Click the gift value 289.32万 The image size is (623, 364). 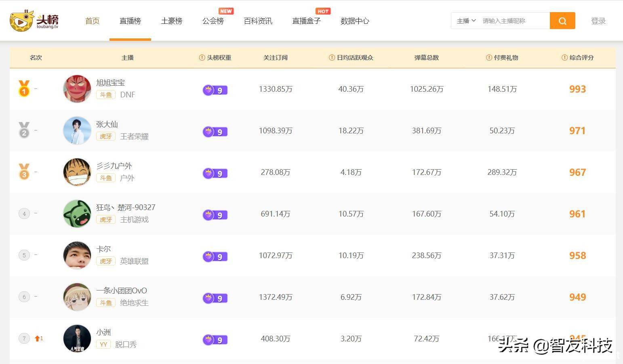click(x=502, y=173)
